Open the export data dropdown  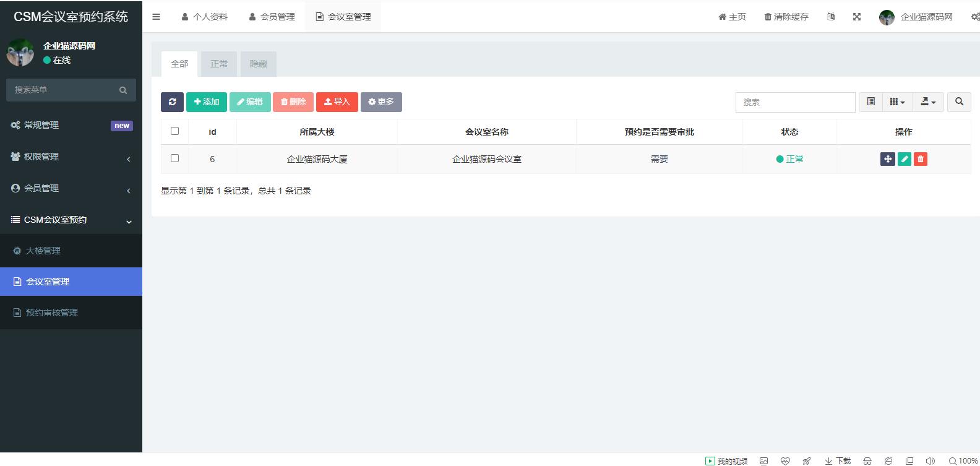928,102
